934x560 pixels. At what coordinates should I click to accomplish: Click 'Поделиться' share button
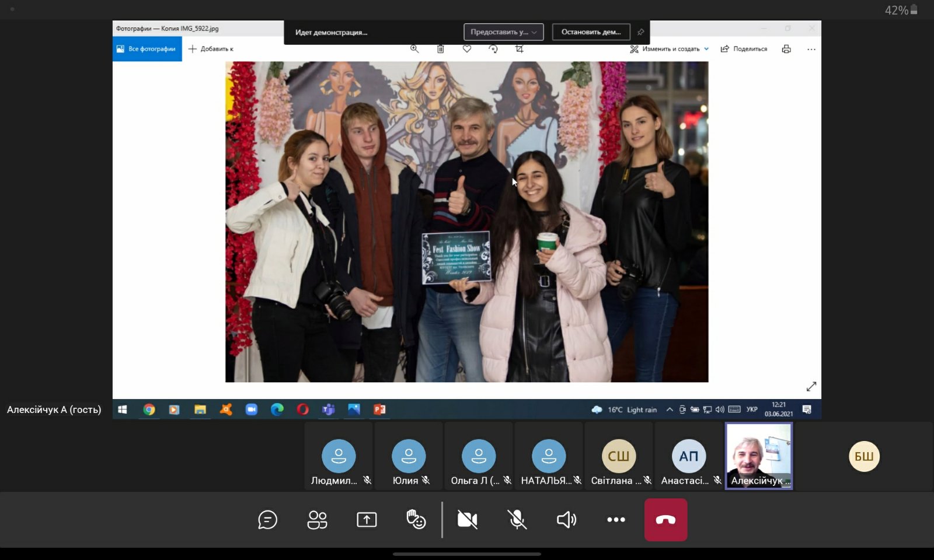pyautogui.click(x=744, y=49)
